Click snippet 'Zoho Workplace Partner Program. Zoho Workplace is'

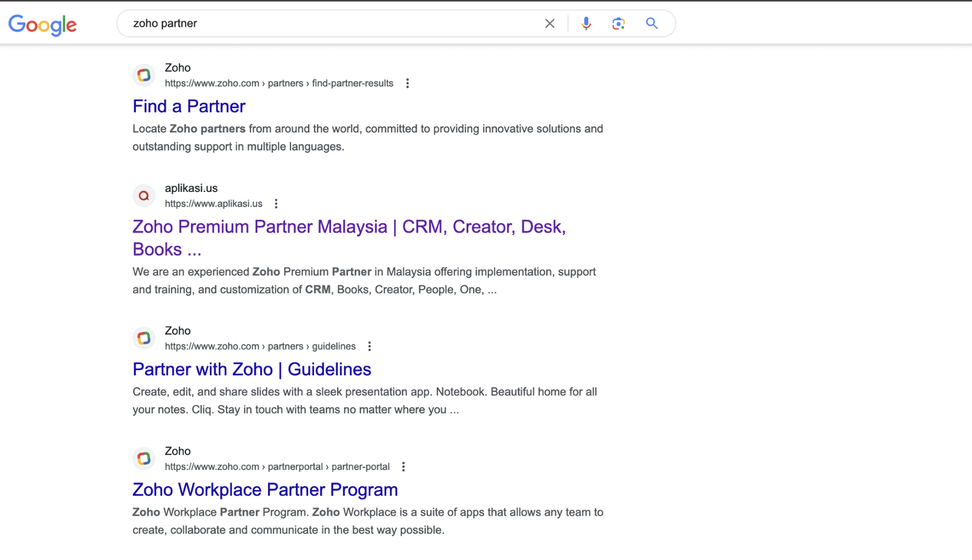pos(368,521)
